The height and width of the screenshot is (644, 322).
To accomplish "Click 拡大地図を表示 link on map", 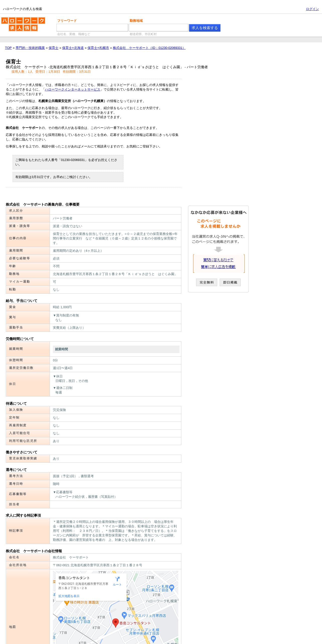I will click(x=69, y=596).
